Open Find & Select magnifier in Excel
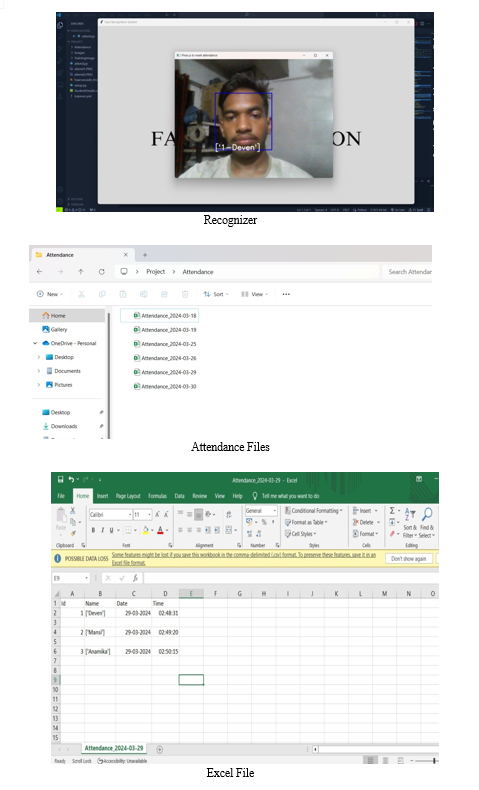 pyautogui.click(x=427, y=524)
